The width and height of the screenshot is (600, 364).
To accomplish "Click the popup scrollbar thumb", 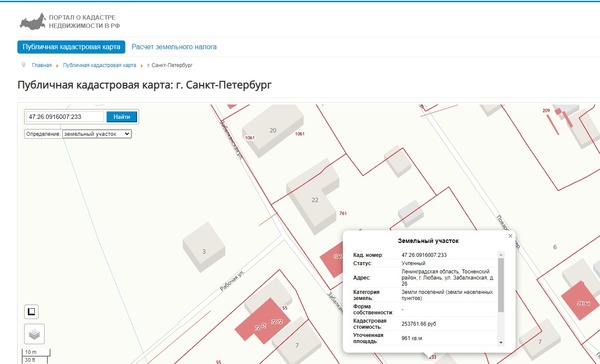I will click(501, 285).
